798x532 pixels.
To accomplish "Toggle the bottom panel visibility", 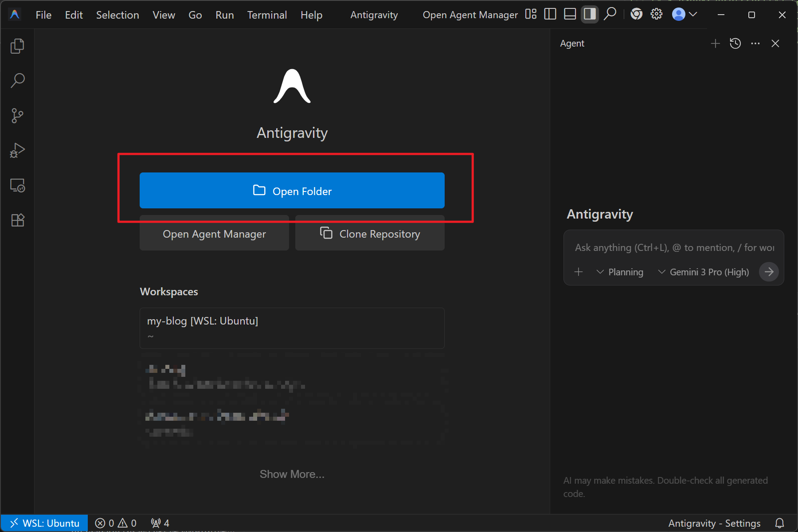I will pos(570,15).
